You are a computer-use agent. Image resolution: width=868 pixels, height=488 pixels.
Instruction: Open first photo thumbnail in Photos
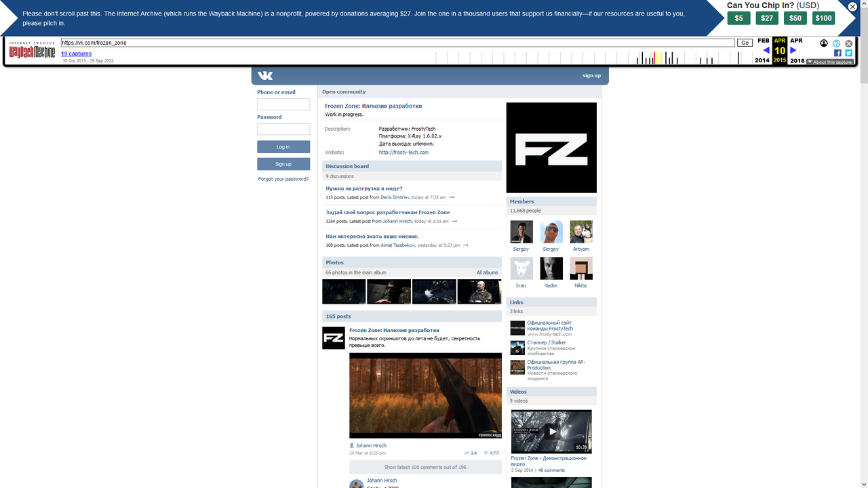click(x=344, y=291)
